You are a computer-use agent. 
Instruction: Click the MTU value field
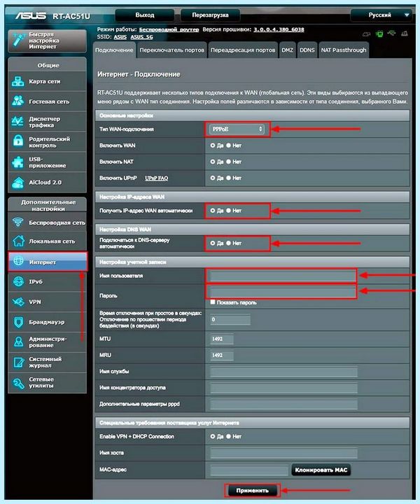(x=222, y=339)
